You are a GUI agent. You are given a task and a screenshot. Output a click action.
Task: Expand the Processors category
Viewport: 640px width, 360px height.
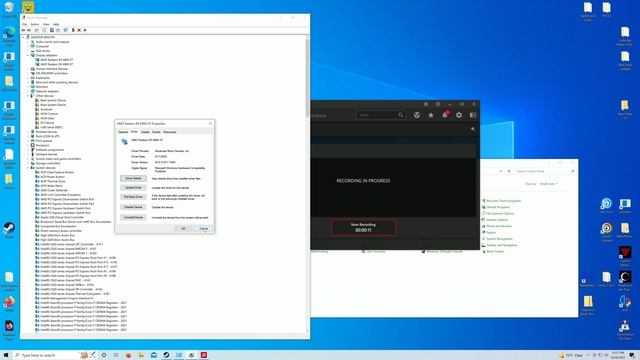[x=28, y=145]
